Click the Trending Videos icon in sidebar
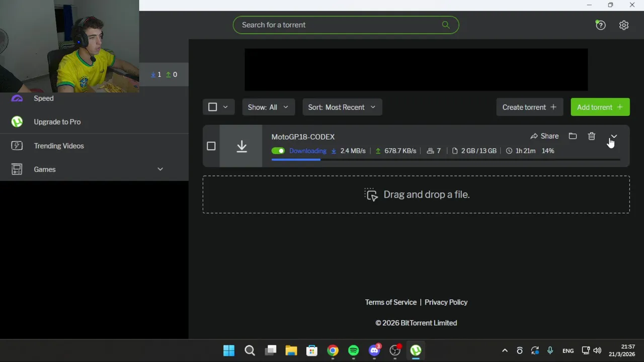 17,146
